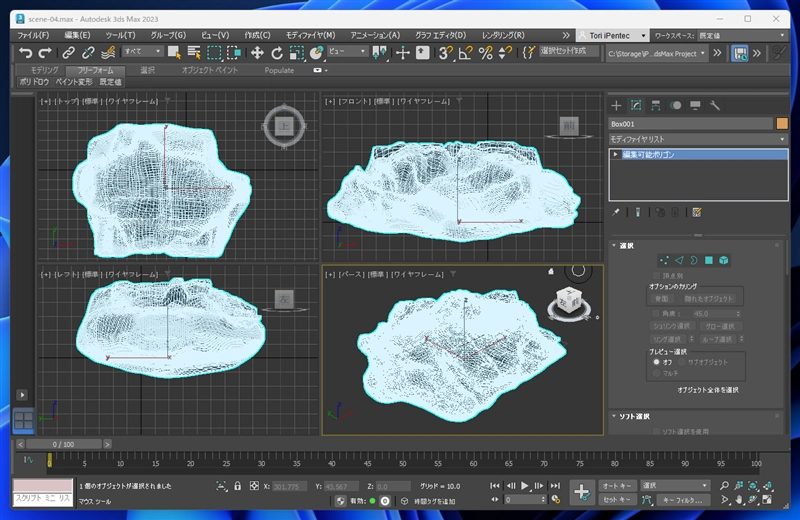Select the サブオブジェクト radio button
This screenshot has width=800, height=520.
click(x=682, y=362)
